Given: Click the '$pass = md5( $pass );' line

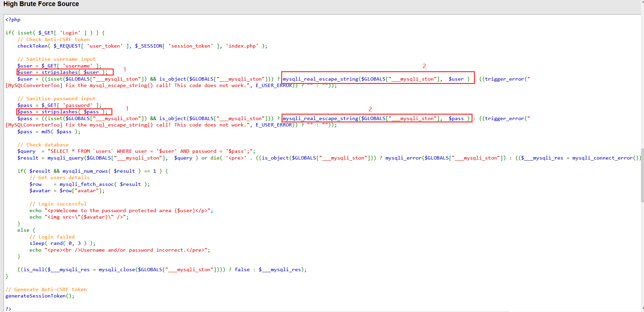Looking at the screenshot, I should coord(49,132).
